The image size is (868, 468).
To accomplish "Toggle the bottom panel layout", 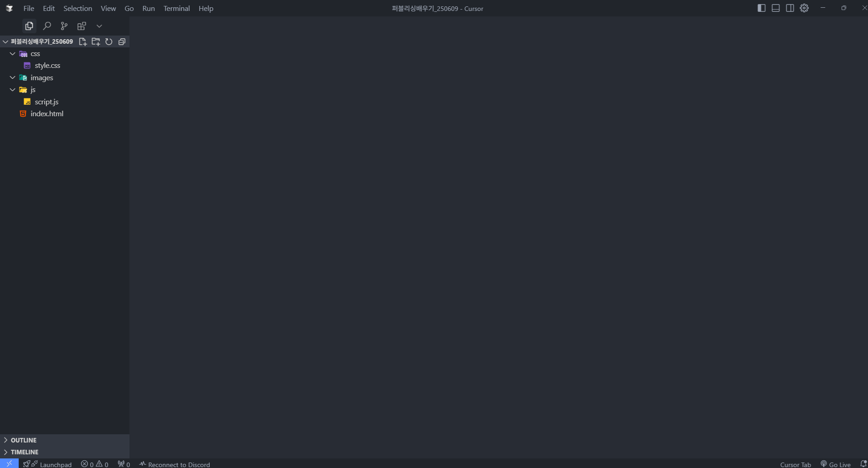I will click(775, 8).
